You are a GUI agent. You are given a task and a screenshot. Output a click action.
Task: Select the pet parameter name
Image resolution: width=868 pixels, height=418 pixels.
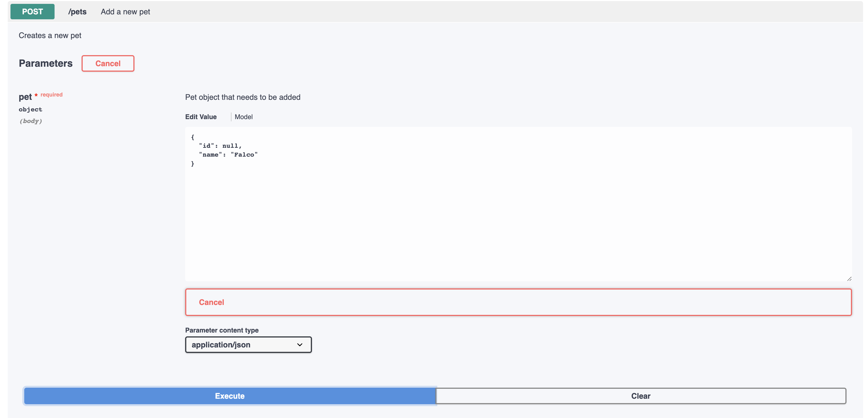point(25,97)
